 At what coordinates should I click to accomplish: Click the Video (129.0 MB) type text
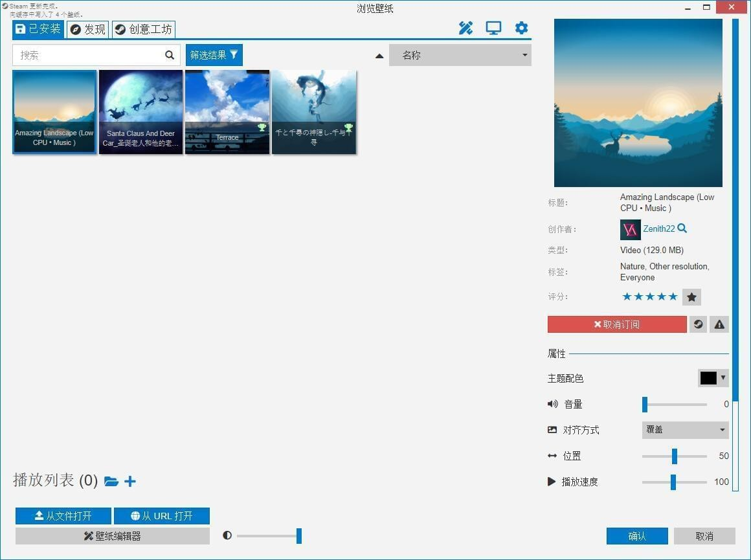pyautogui.click(x=652, y=250)
